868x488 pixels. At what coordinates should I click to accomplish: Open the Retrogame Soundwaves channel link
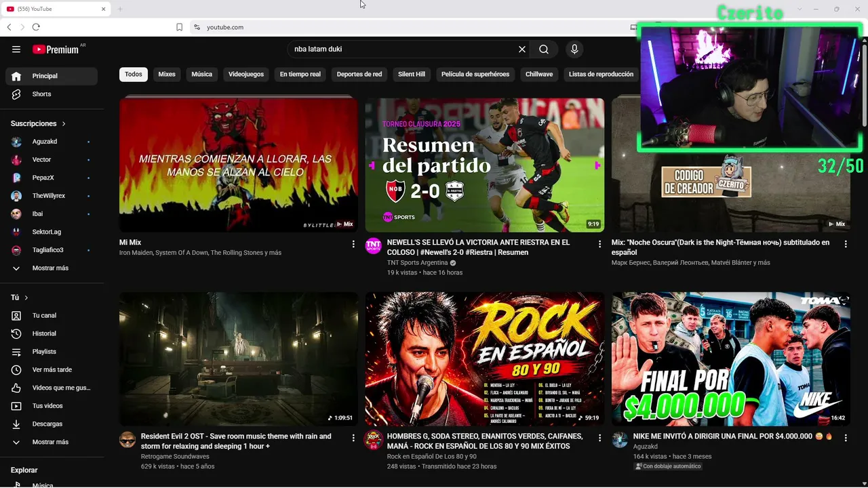tap(175, 457)
